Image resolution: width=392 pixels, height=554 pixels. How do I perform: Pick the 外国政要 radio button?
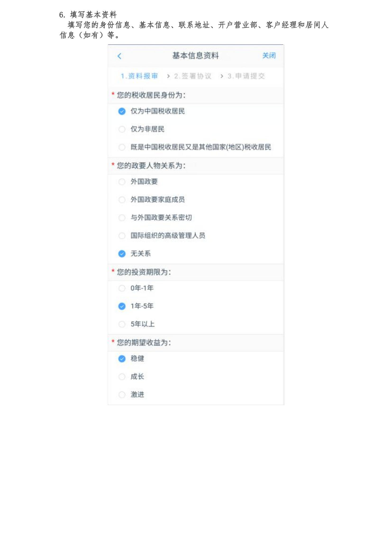click(x=122, y=182)
